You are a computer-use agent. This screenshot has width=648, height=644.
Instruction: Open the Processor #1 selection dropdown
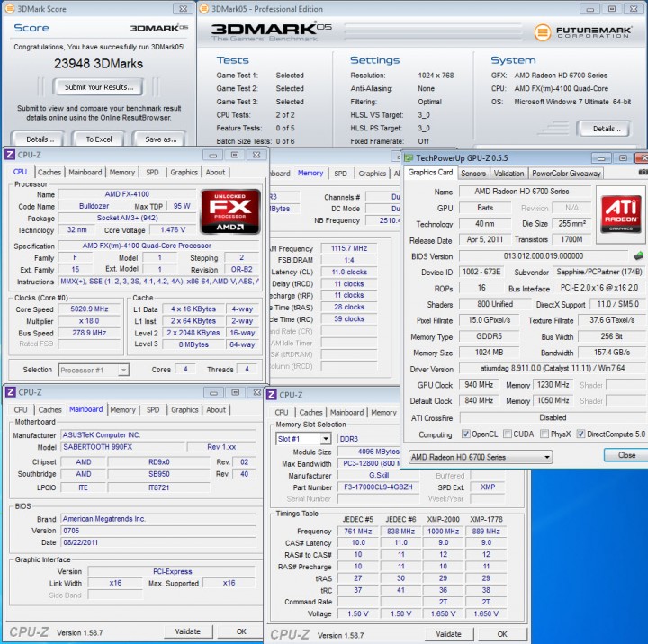tap(94, 371)
